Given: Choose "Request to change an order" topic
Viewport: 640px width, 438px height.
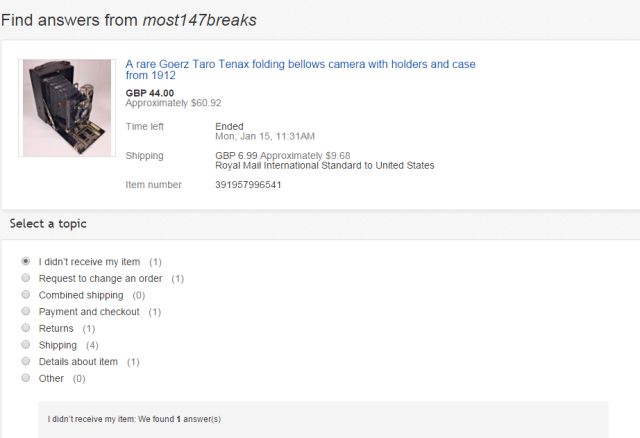Looking at the screenshot, I should pos(26,279).
